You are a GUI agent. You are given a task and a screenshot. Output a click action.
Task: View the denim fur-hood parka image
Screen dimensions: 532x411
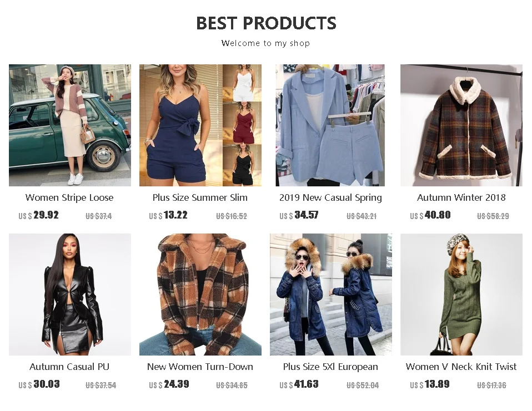click(x=331, y=295)
